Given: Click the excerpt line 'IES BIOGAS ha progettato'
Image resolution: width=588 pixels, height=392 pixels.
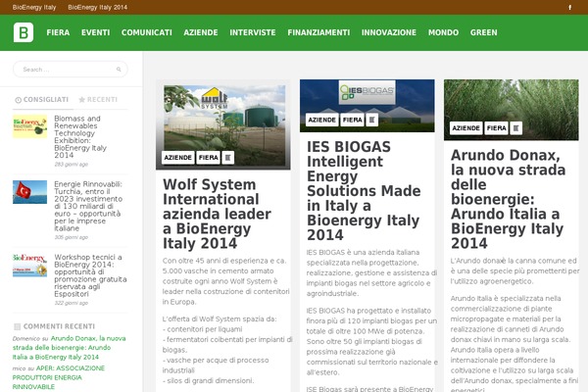Looking at the screenshot, I should 372,341.
